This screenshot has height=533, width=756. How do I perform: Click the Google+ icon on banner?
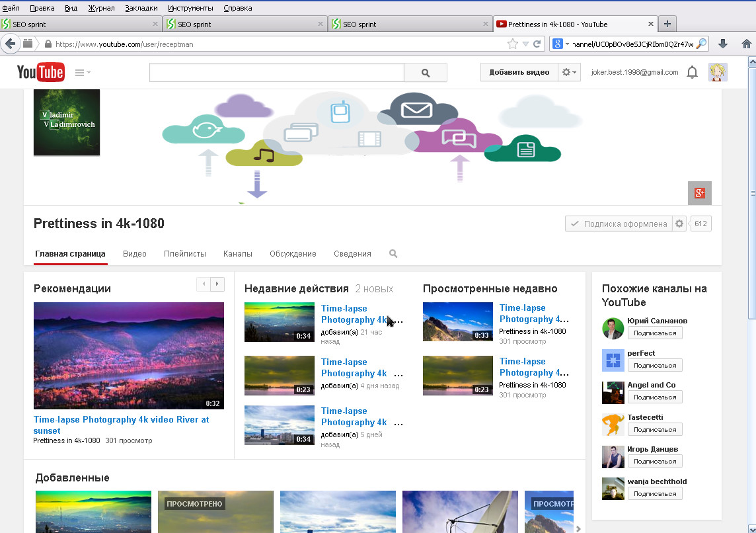click(x=700, y=193)
